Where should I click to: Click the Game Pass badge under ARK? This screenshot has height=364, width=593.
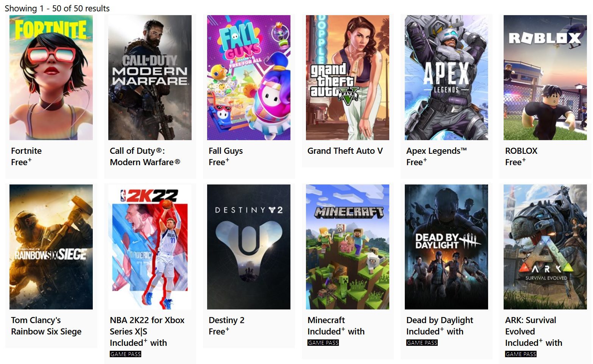(521, 354)
